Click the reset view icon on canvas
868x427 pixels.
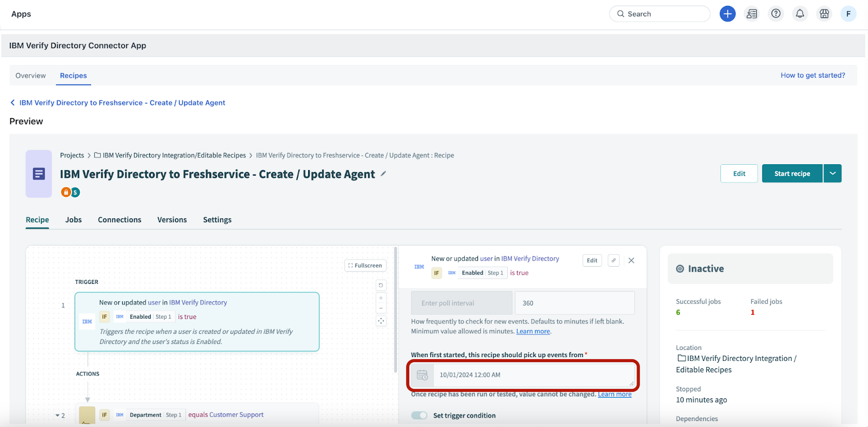[381, 285]
